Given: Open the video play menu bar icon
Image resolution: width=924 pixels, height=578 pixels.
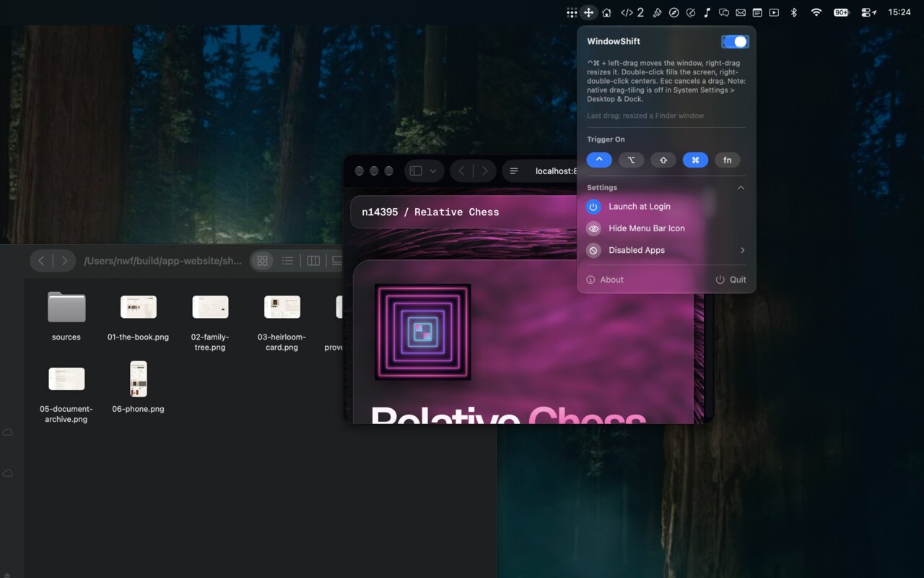Looking at the screenshot, I should tap(774, 12).
